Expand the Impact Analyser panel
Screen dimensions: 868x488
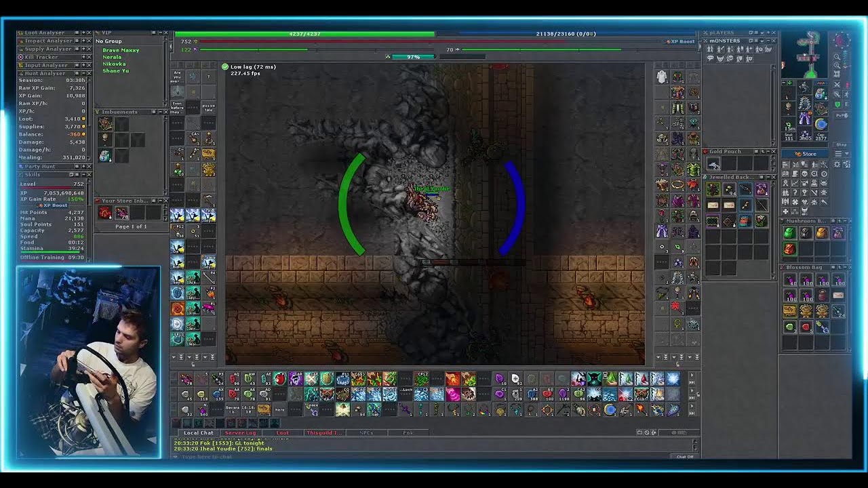tap(83, 41)
